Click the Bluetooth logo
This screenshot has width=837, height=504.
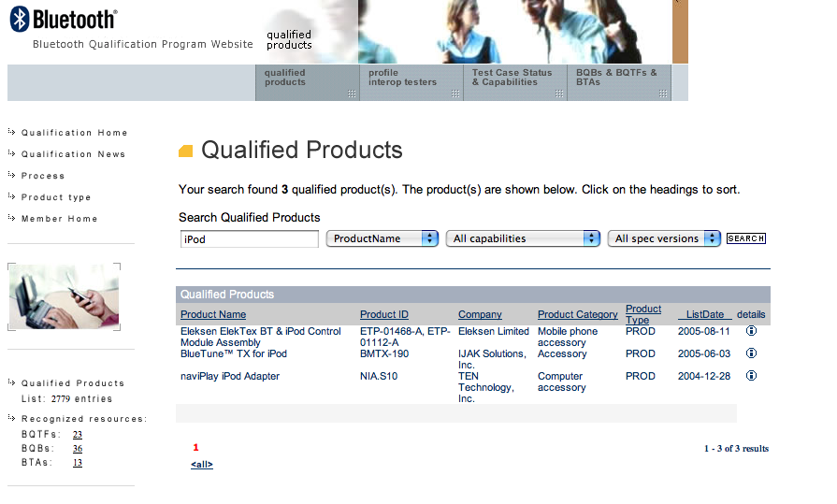click(x=63, y=20)
